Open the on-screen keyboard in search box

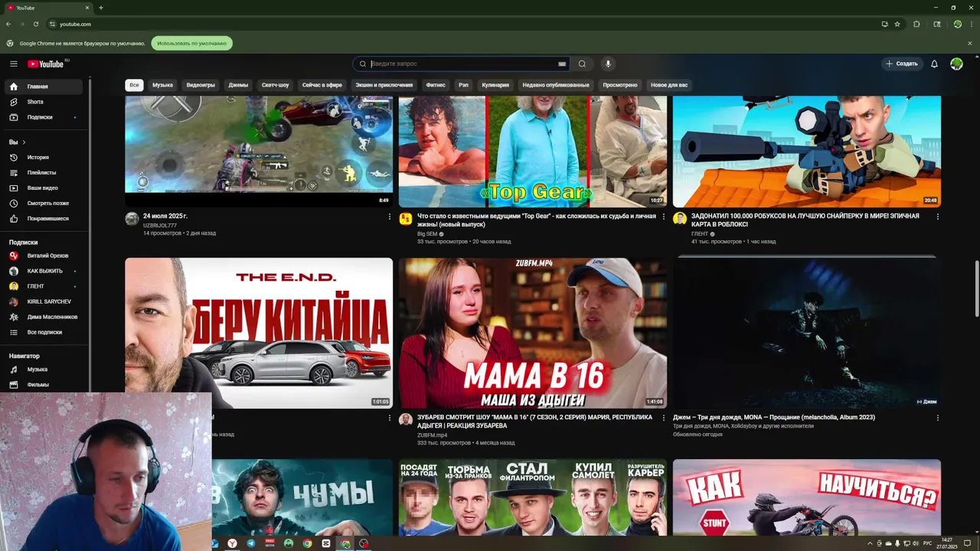[x=562, y=64]
